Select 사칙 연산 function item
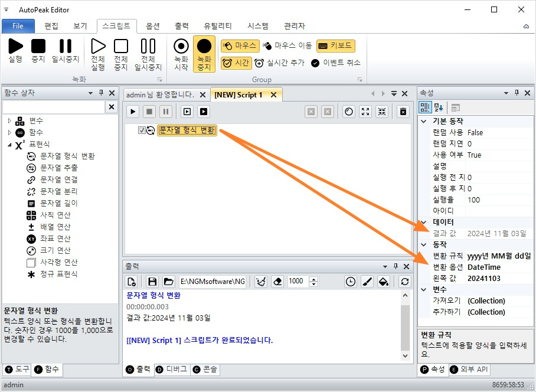This screenshot has width=536, height=392. [x=55, y=215]
